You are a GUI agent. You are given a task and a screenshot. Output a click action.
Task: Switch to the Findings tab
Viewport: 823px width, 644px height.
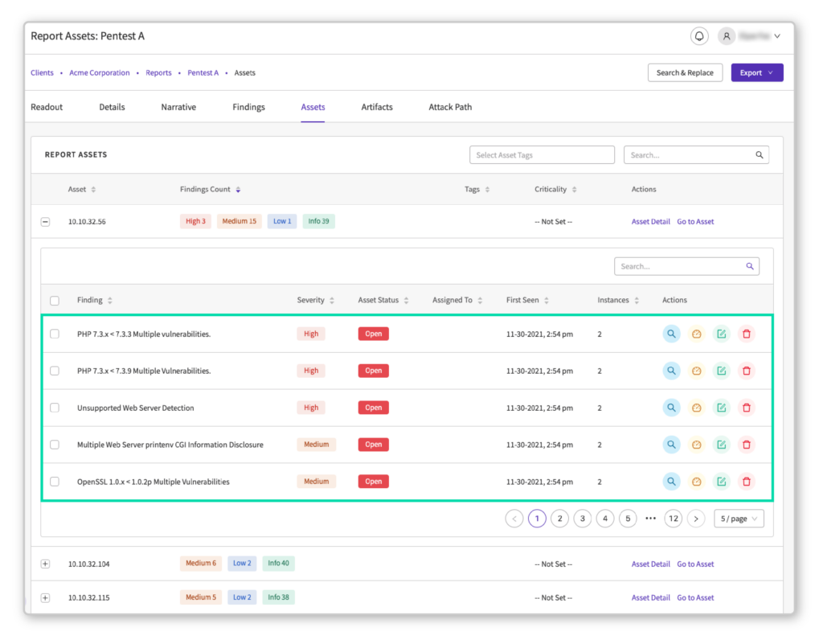pos(249,107)
